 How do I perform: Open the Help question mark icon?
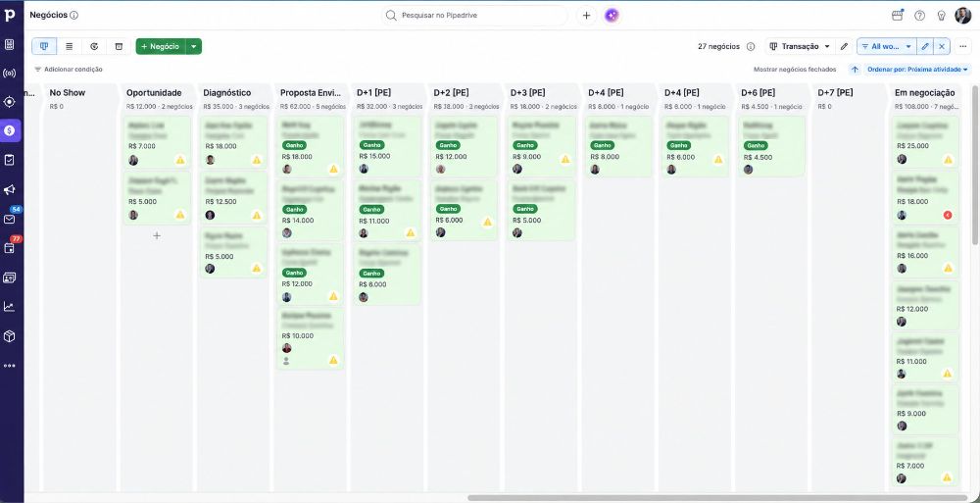tap(919, 16)
